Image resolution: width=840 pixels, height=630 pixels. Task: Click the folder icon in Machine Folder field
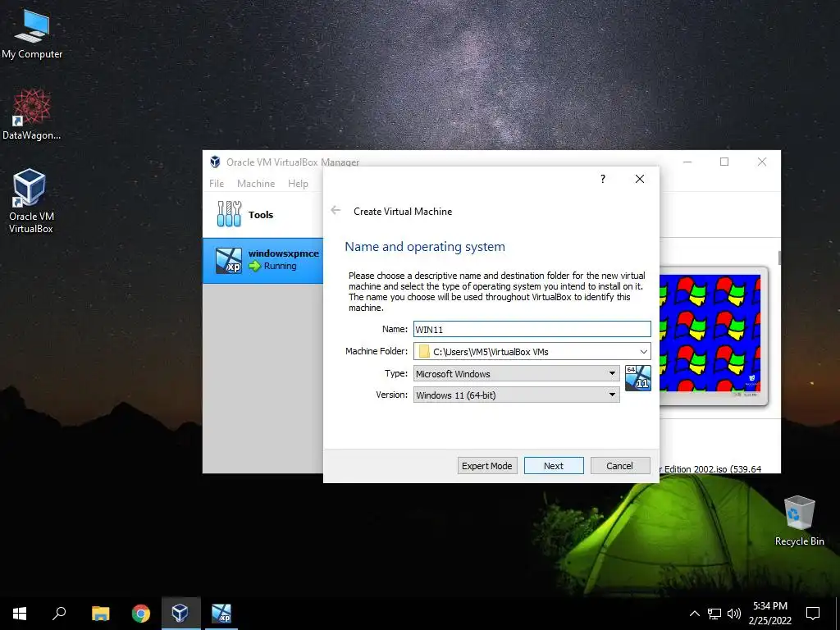[424, 351]
